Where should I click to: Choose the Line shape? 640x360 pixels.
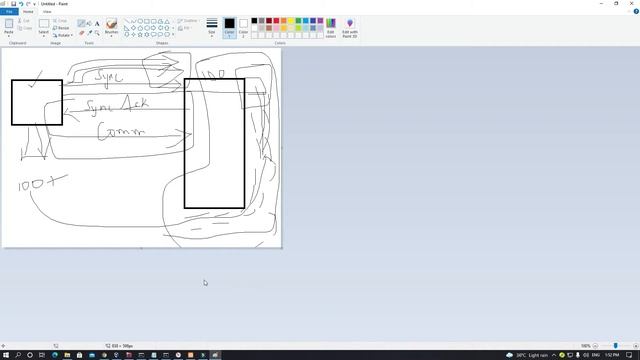click(x=127, y=21)
